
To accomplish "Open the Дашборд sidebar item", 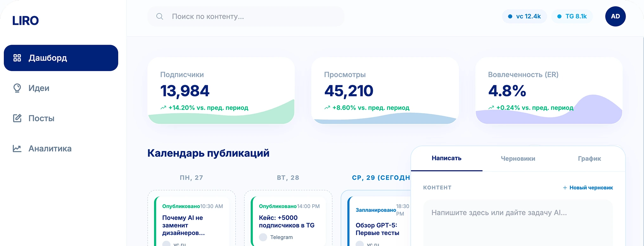I will tap(61, 58).
